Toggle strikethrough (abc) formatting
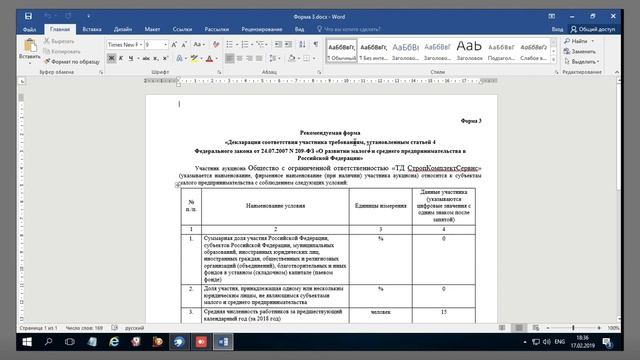640x360 pixels. 146,59
